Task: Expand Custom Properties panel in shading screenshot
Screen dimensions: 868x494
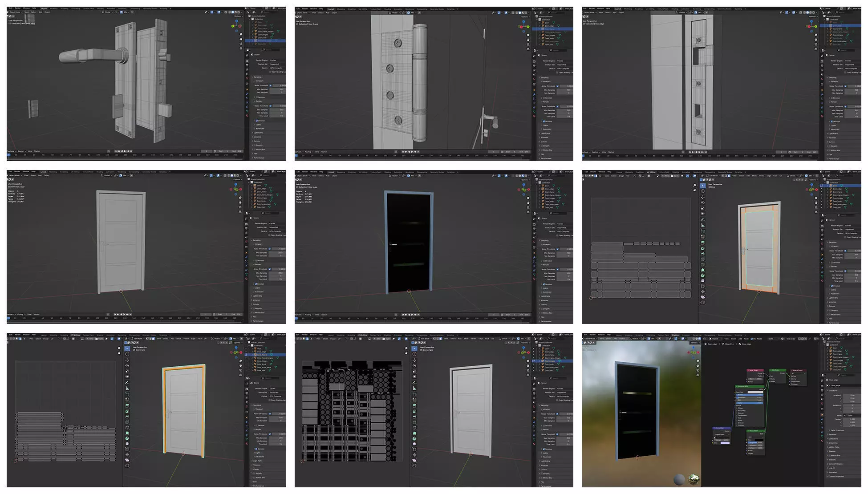Action: click(x=836, y=476)
